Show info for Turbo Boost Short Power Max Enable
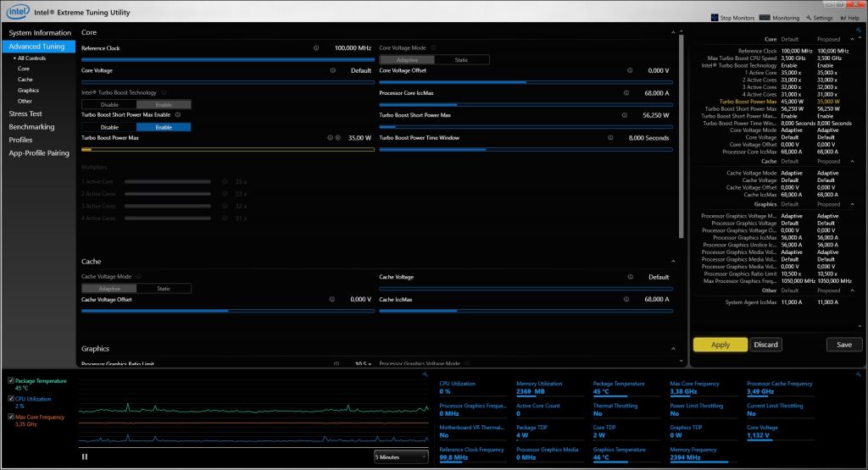The width and height of the screenshot is (868, 470). click(x=178, y=114)
